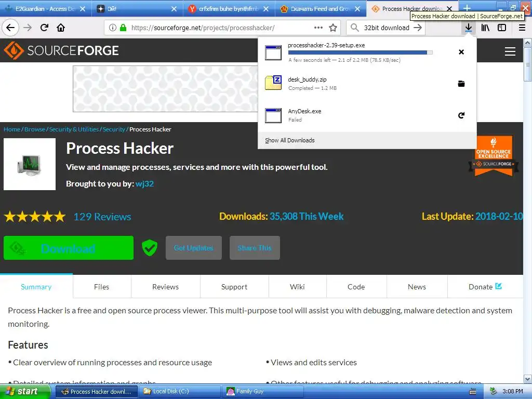Retry the failed AnyDesk.exe download

pyautogui.click(x=461, y=115)
